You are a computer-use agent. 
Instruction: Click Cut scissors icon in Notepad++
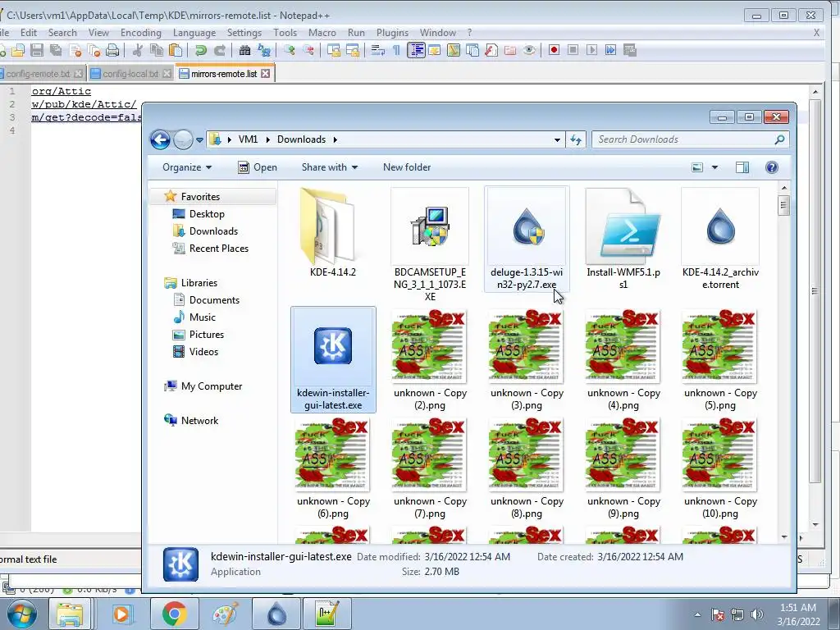click(138, 50)
